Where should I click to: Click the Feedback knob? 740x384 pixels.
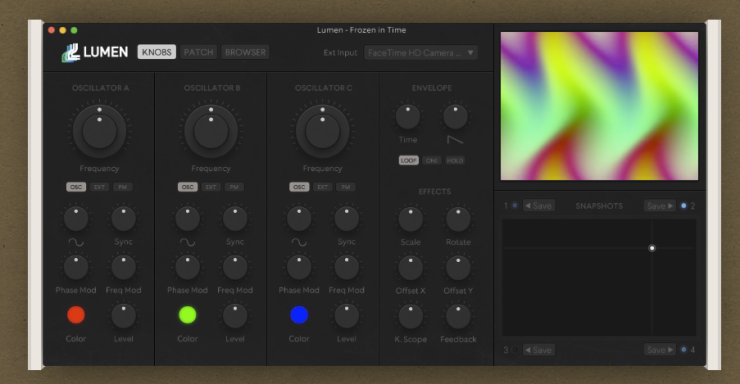pyautogui.click(x=458, y=316)
